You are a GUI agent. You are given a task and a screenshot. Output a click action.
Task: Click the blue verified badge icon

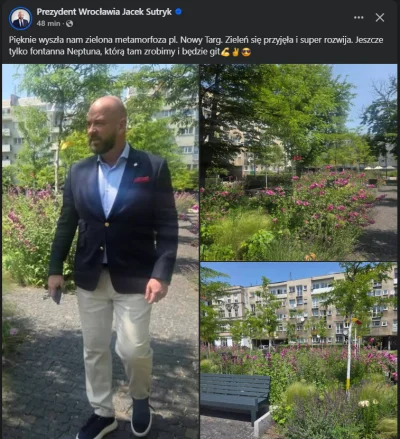(x=178, y=12)
